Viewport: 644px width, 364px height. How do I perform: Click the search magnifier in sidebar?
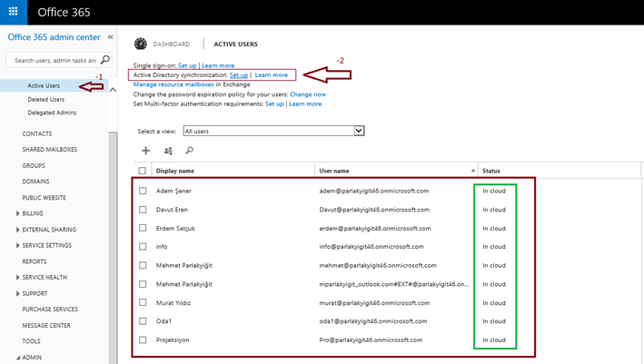tap(105, 60)
